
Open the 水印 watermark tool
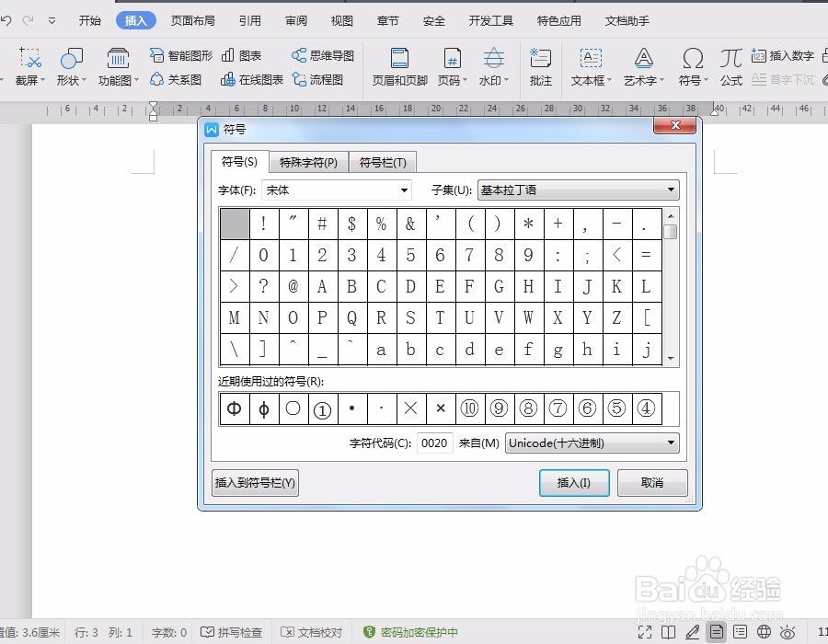coord(494,64)
